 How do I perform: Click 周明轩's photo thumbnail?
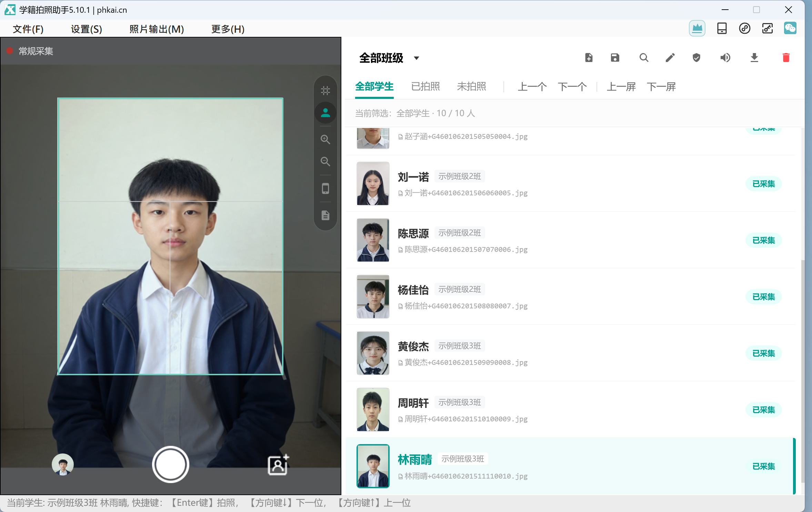pyautogui.click(x=373, y=410)
